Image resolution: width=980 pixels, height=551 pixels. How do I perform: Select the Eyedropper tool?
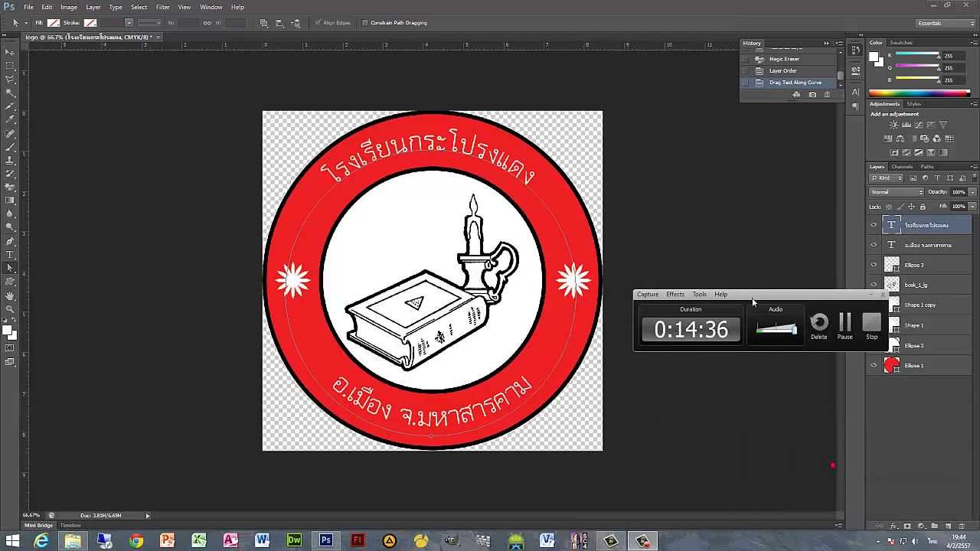pyautogui.click(x=10, y=119)
